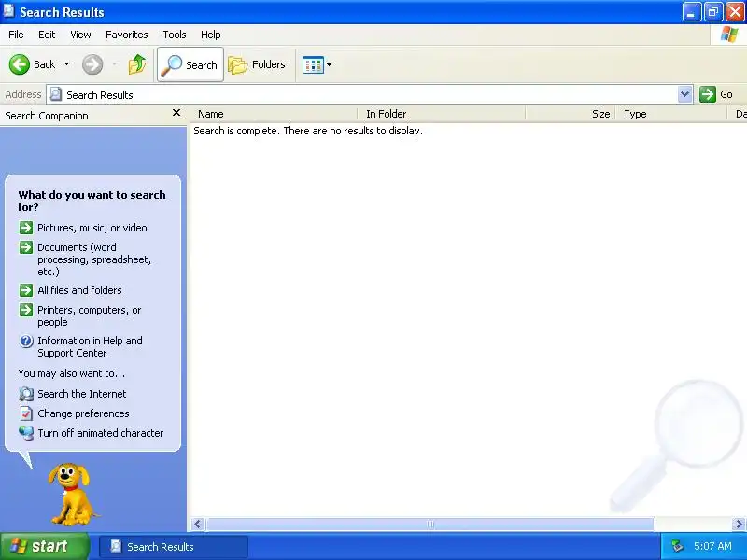Click the taskbar clock showing 5:07 AM
The width and height of the screenshot is (747, 560).
(712, 546)
